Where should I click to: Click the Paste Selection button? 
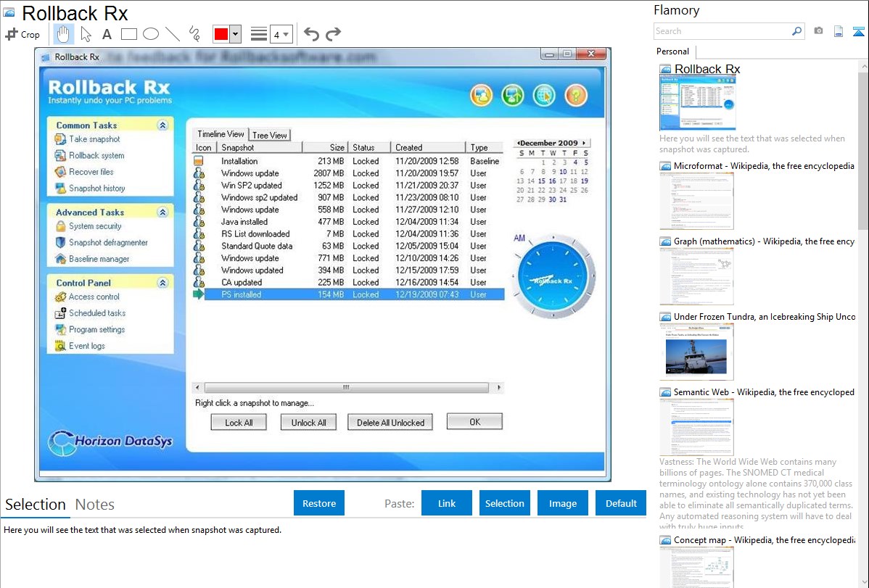click(x=504, y=503)
